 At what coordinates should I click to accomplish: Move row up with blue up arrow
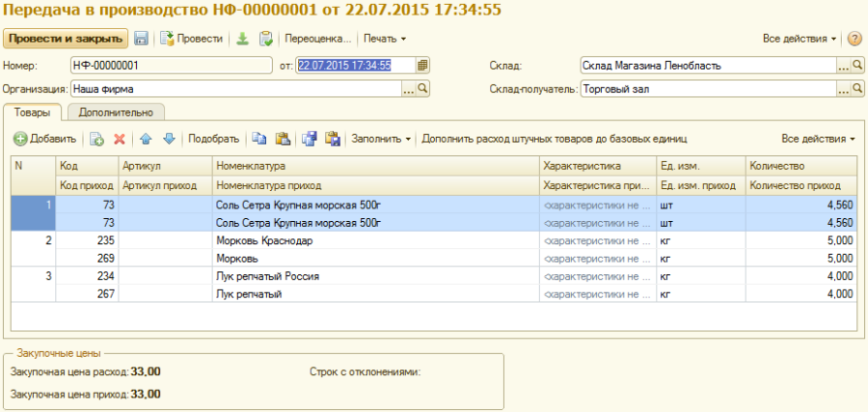pyautogui.click(x=146, y=139)
